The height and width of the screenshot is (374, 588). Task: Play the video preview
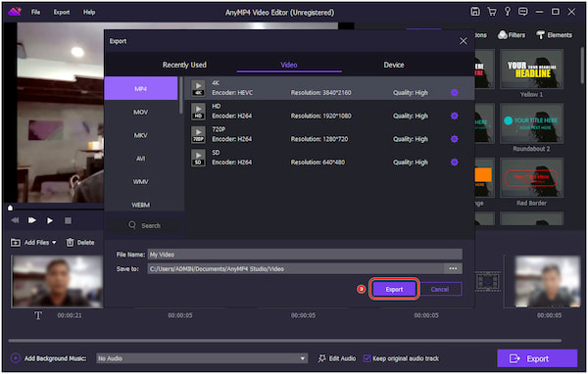pyautogui.click(x=50, y=220)
